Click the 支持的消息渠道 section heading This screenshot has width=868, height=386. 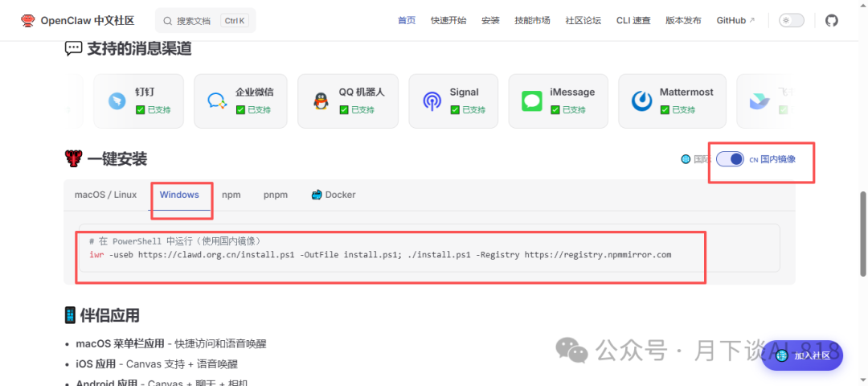(139, 49)
